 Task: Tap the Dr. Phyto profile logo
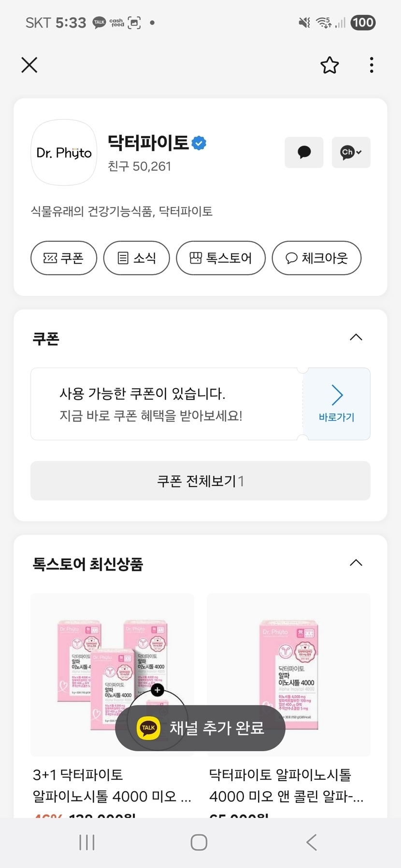[x=64, y=153]
